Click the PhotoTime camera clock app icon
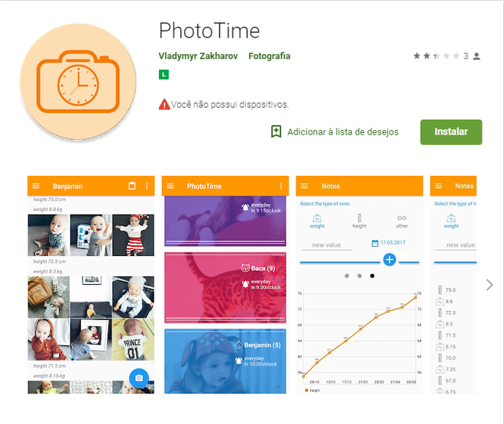 tap(78, 81)
